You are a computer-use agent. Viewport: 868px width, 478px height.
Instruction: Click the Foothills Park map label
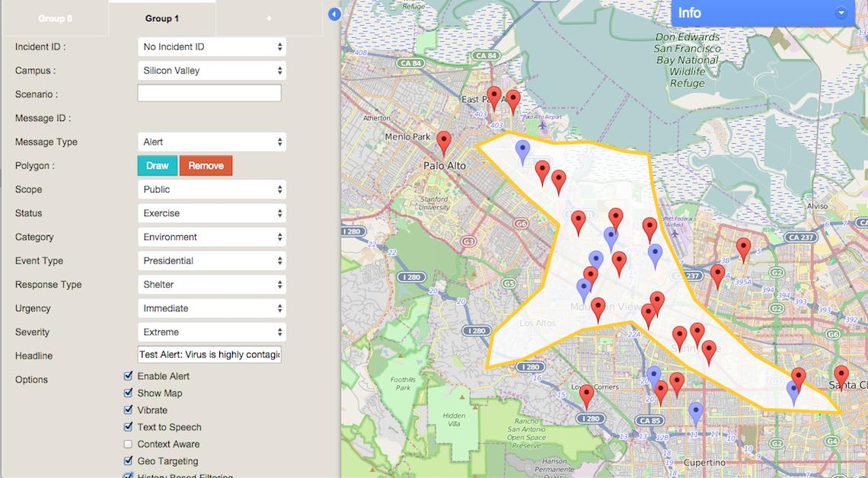click(x=403, y=384)
